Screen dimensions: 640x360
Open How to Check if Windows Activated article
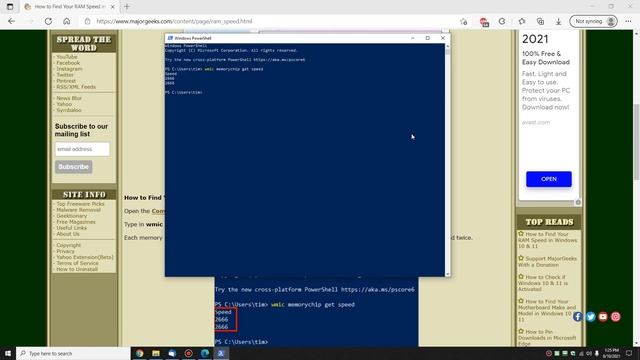click(544, 282)
